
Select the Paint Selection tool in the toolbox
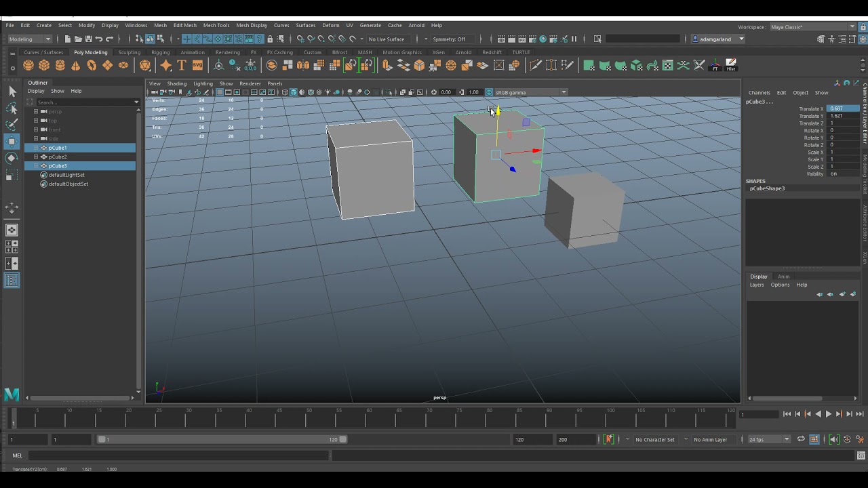click(12, 125)
